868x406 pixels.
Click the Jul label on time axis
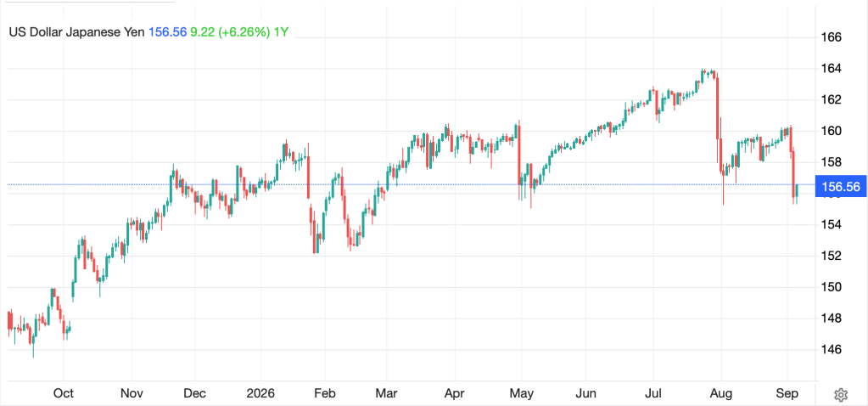pos(653,394)
